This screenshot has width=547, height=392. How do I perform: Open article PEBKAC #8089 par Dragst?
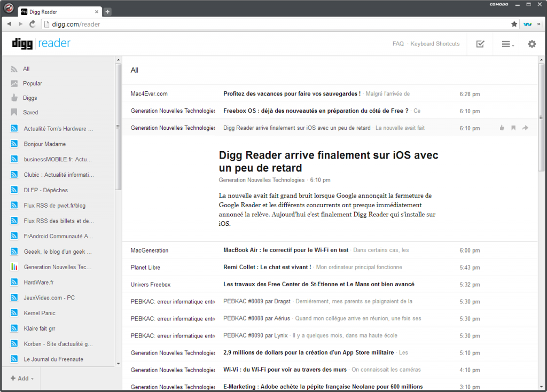point(257,301)
